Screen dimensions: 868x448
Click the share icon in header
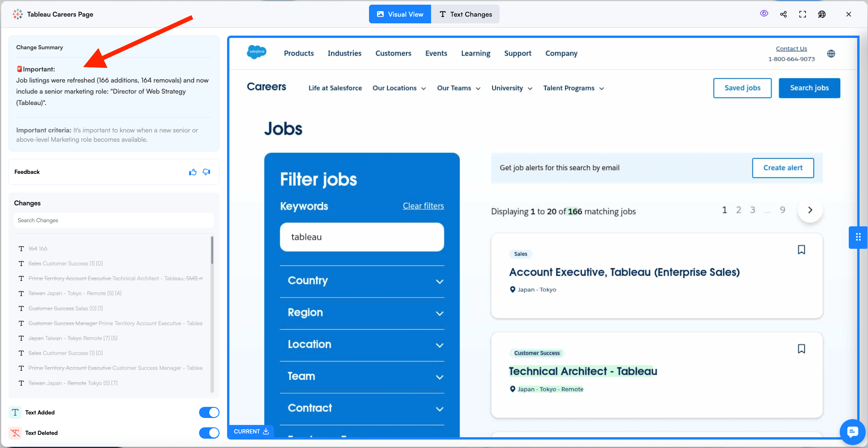[x=783, y=14]
